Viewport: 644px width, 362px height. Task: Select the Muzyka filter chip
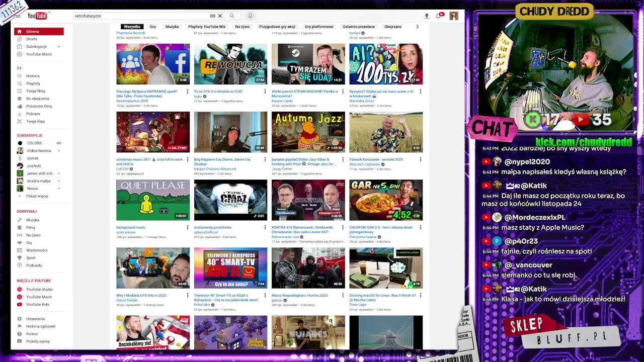(172, 27)
